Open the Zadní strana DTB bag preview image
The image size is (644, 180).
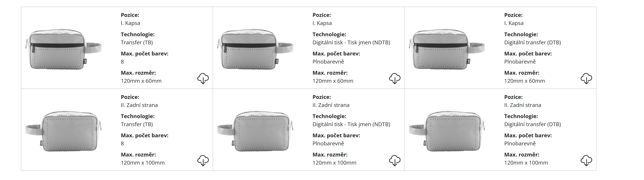coord(447,131)
